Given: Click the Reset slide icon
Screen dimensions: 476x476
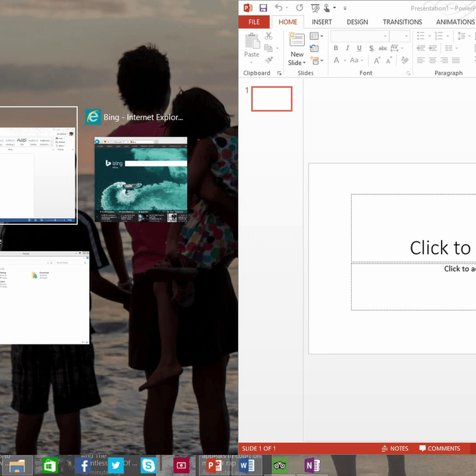Looking at the screenshot, I should pos(314,48).
